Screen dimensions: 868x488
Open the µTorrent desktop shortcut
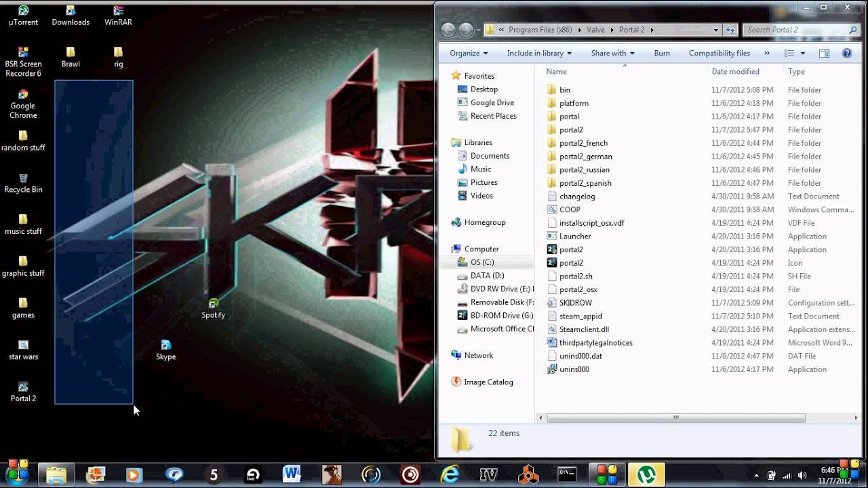pyautogui.click(x=23, y=16)
